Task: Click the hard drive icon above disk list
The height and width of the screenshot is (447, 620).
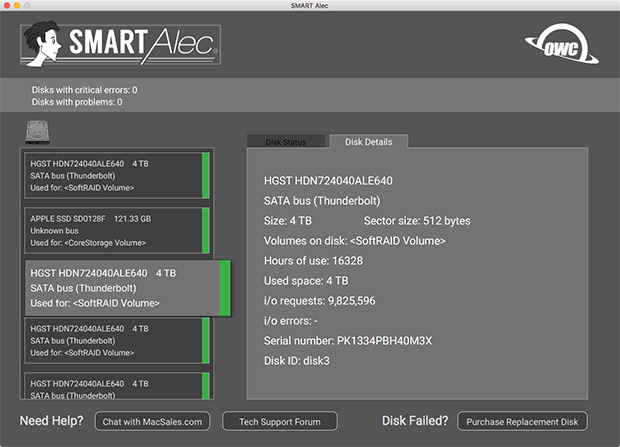Action: tap(38, 132)
